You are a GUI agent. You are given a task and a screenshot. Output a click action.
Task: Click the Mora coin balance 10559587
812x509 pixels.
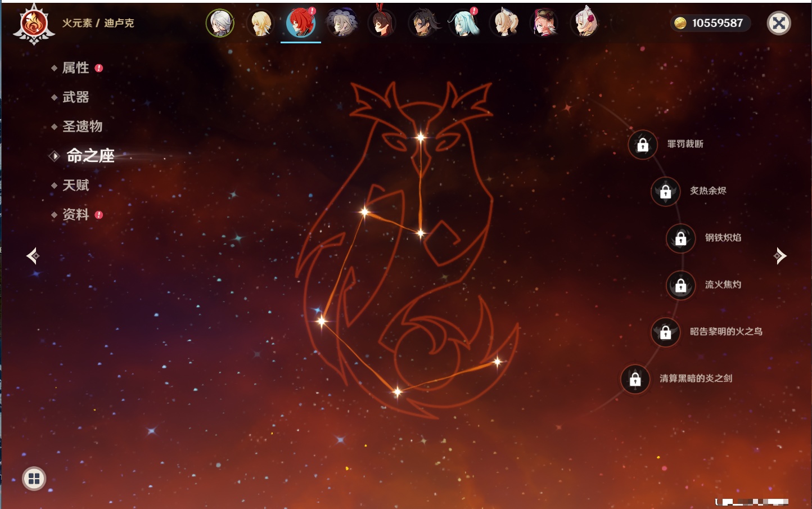[710, 23]
